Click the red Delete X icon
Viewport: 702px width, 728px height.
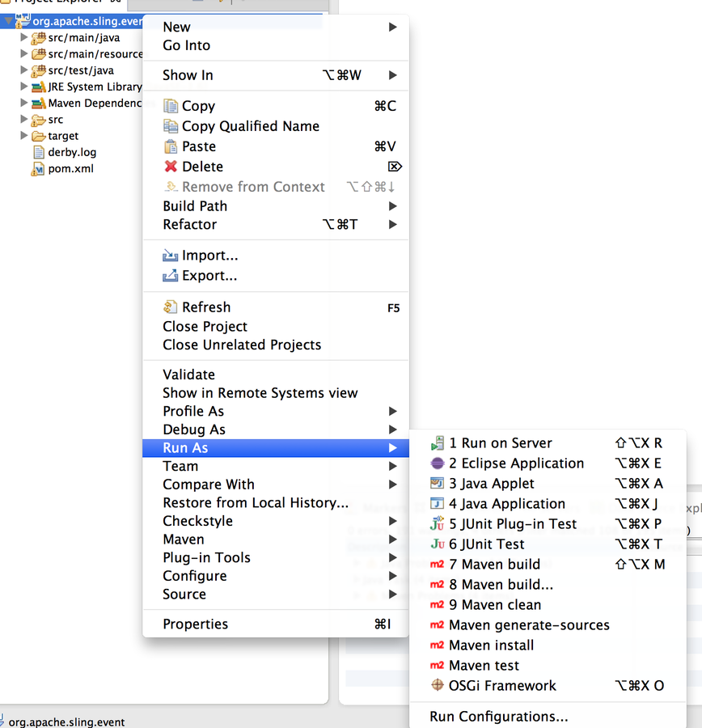pos(171,166)
